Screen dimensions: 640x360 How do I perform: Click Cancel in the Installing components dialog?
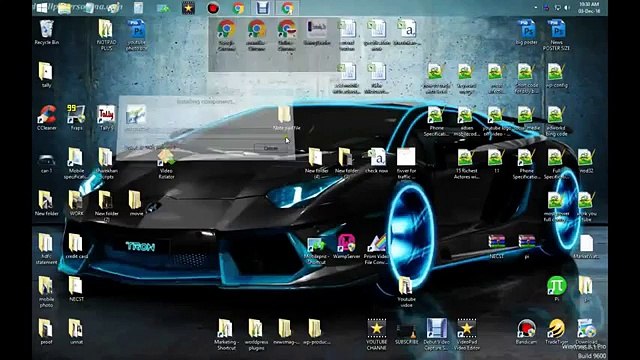[x=271, y=148]
